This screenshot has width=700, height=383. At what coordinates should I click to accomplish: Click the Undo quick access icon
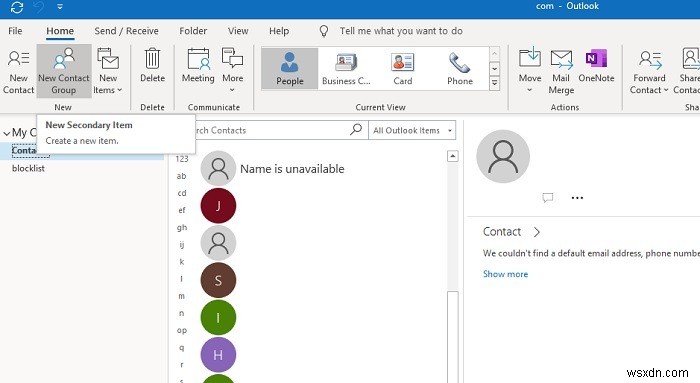39,7
